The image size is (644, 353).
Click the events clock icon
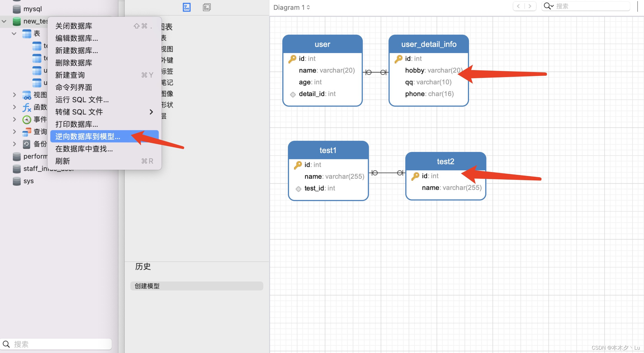(27, 120)
